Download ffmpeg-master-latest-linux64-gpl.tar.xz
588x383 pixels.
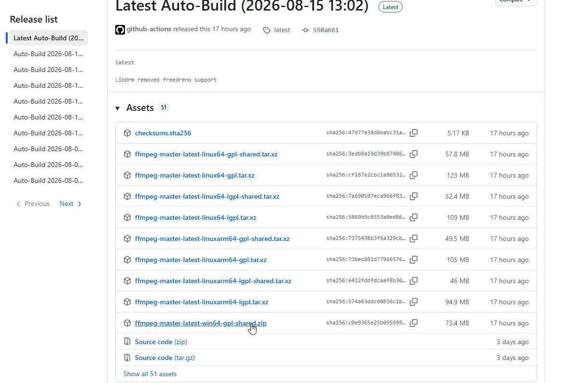click(x=195, y=175)
